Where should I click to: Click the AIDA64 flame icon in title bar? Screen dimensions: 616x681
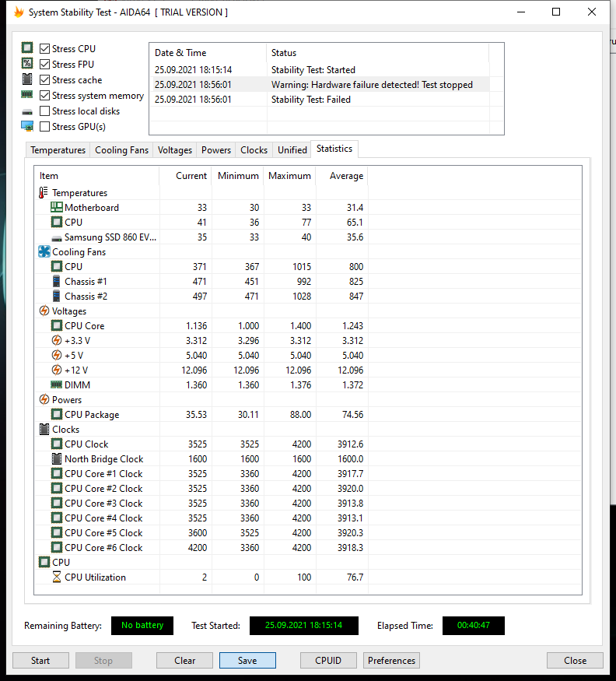point(19,12)
